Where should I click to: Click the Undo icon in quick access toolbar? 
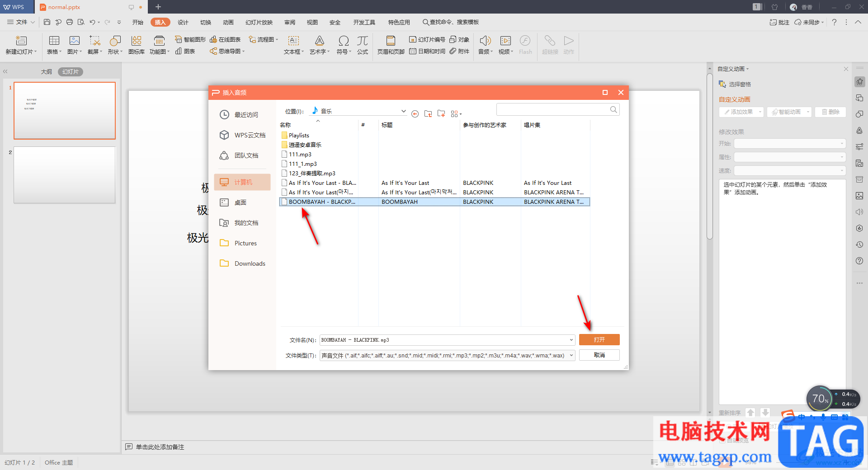(x=92, y=22)
